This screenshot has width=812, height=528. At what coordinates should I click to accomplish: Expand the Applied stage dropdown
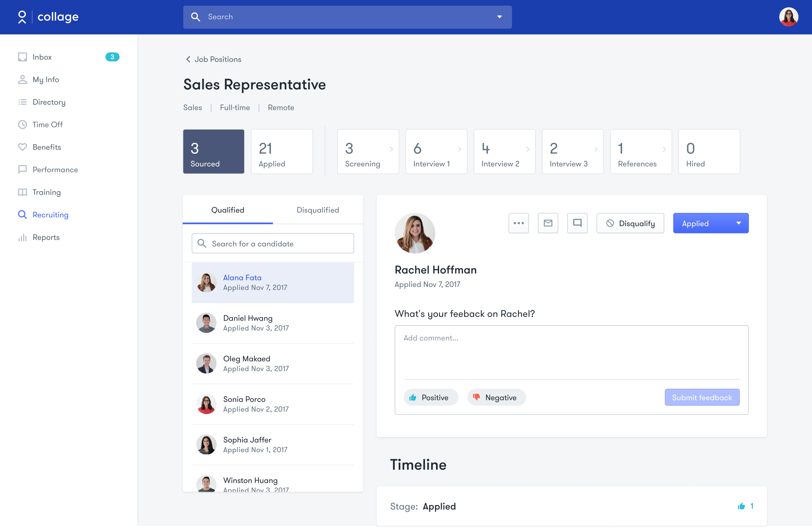[x=738, y=223]
